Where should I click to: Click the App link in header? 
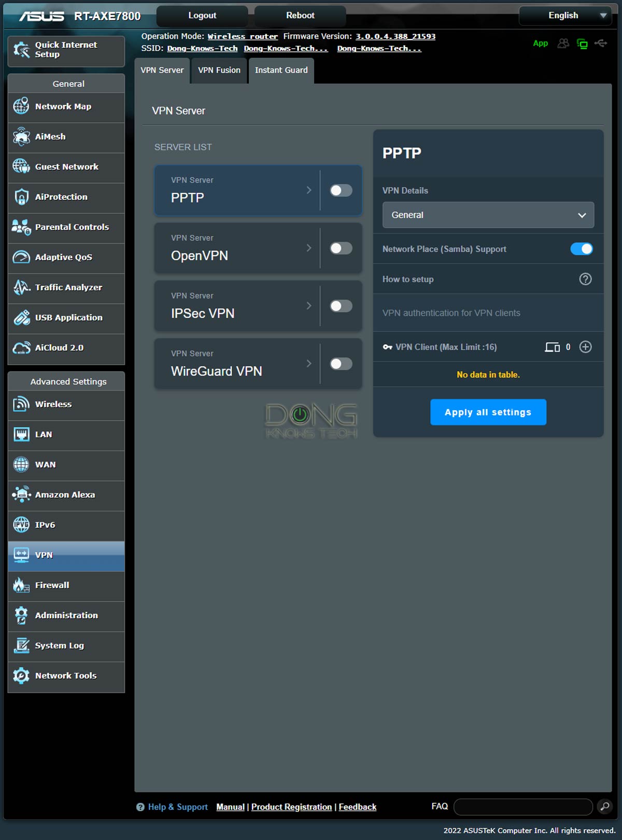541,44
